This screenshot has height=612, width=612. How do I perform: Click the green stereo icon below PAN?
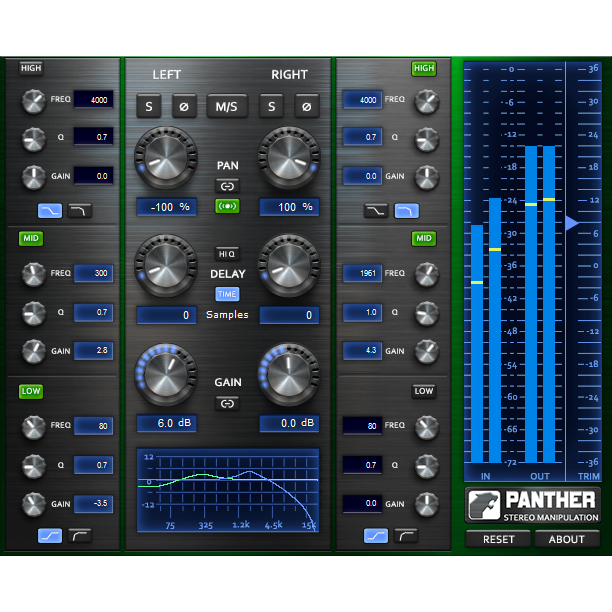pyautogui.click(x=228, y=207)
